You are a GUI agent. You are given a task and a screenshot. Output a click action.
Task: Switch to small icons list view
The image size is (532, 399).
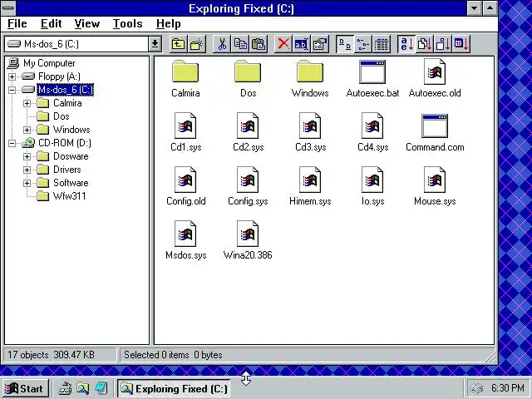point(363,44)
